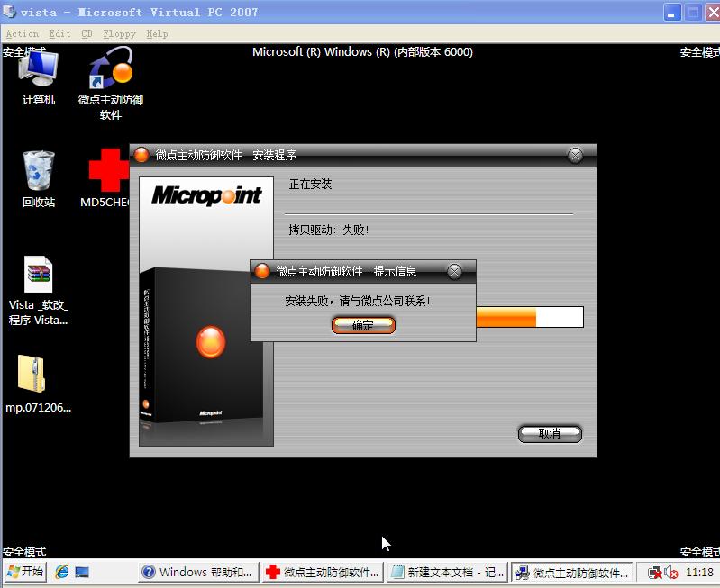Launch Internet Explorer from quick launch
This screenshot has height=588, width=720.
point(62,572)
